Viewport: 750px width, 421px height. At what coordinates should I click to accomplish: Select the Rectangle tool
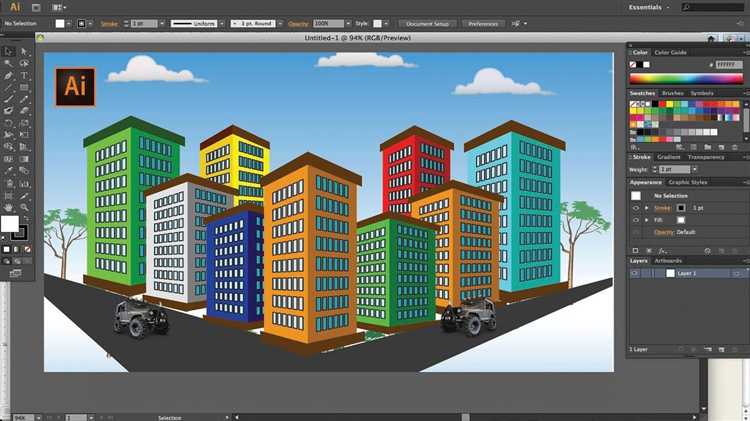pos(24,88)
